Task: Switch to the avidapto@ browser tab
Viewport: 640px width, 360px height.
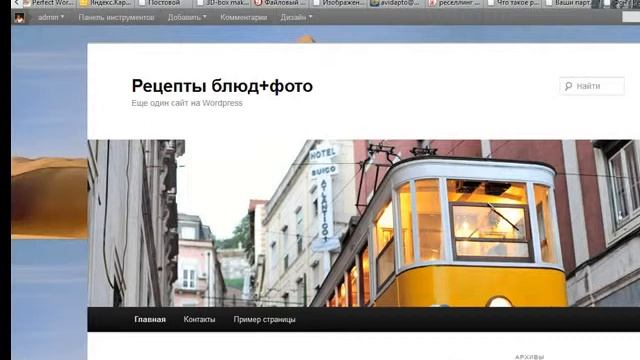Action: click(x=396, y=3)
